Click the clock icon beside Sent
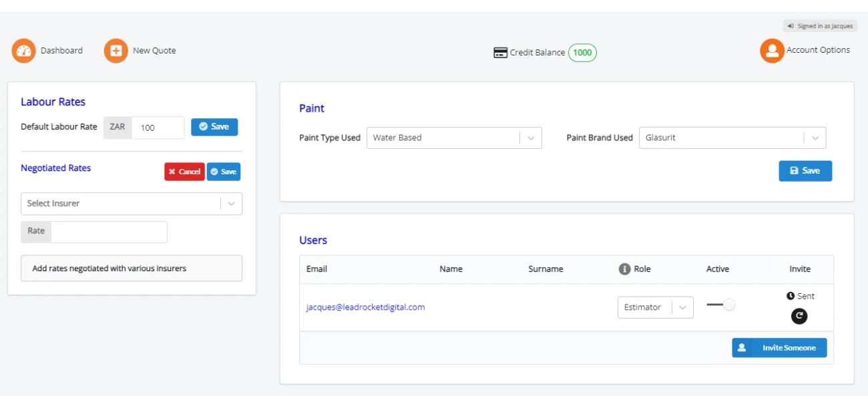 (x=791, y=296)
